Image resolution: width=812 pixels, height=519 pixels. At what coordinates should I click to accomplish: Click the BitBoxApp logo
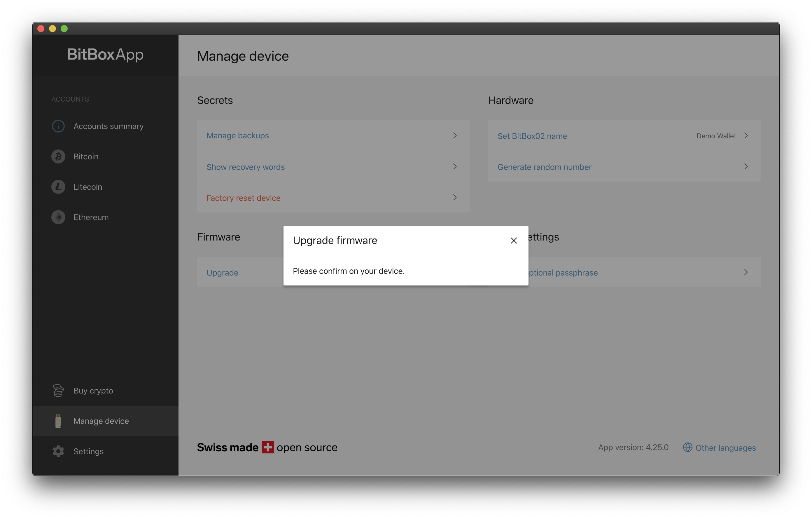(105, 55)
